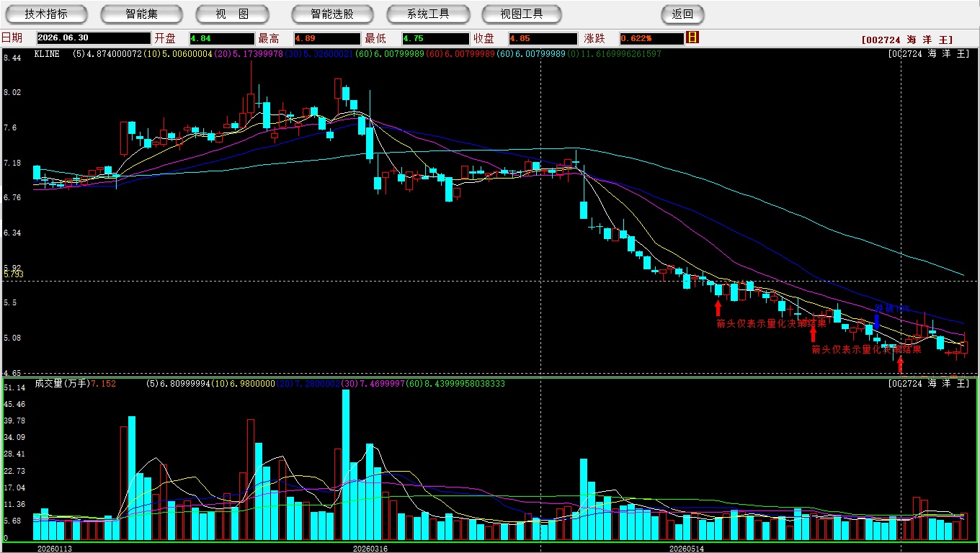
Task: Click the volume value 7.152
Action: coord(102,384)
